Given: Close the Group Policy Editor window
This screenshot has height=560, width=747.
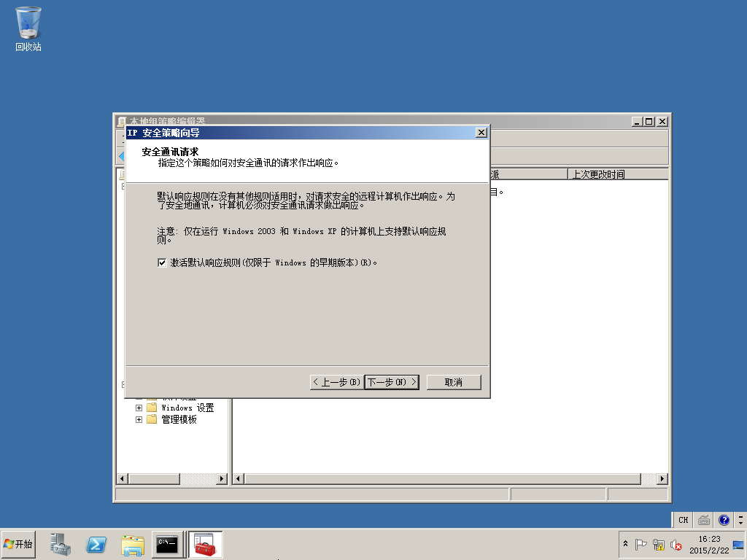Looking at the screenshot, I should click(x=662, y=122).
